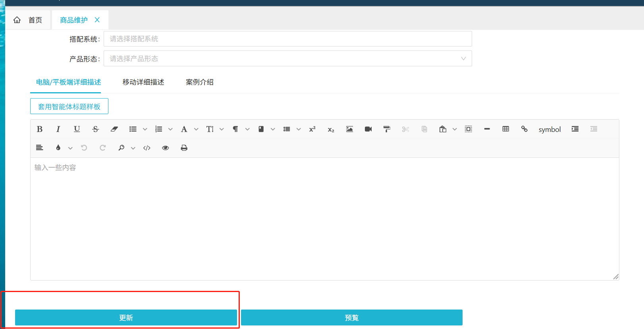Insert an image using the picture icon

pyautogui.click(x=349, y=129)
